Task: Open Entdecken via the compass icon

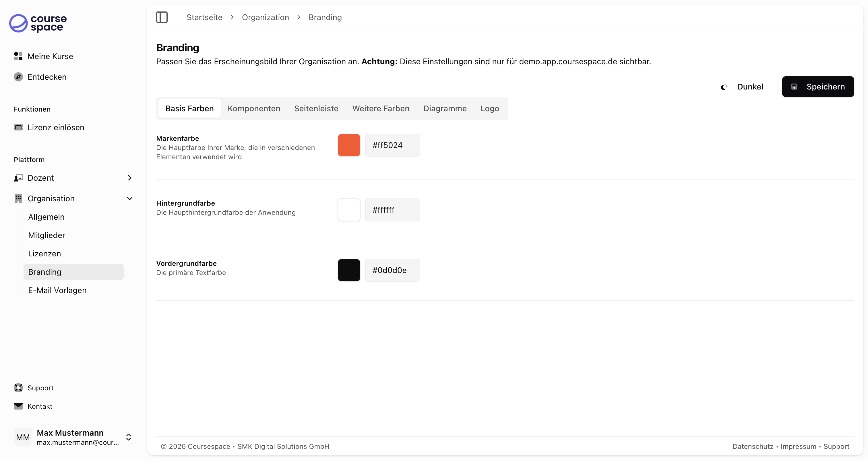Action: 18,77
